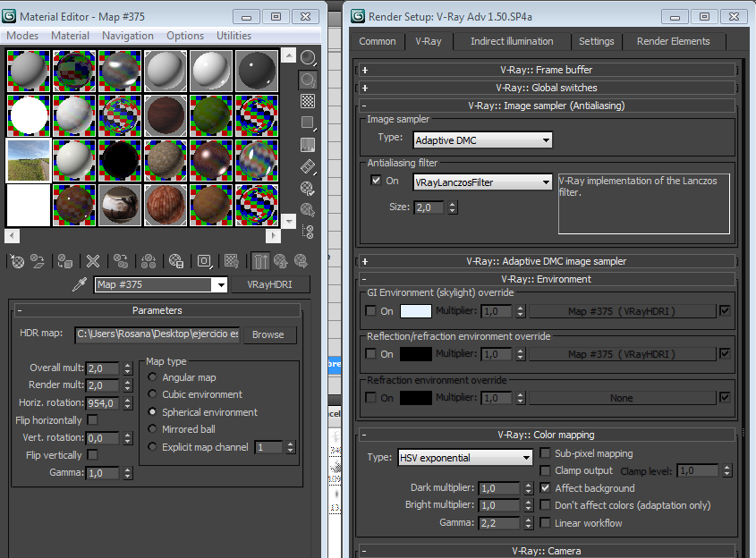Screen dimensions: 756x558
Task: Turn on Reflection/refraction environment override
Action: (370, 354)
